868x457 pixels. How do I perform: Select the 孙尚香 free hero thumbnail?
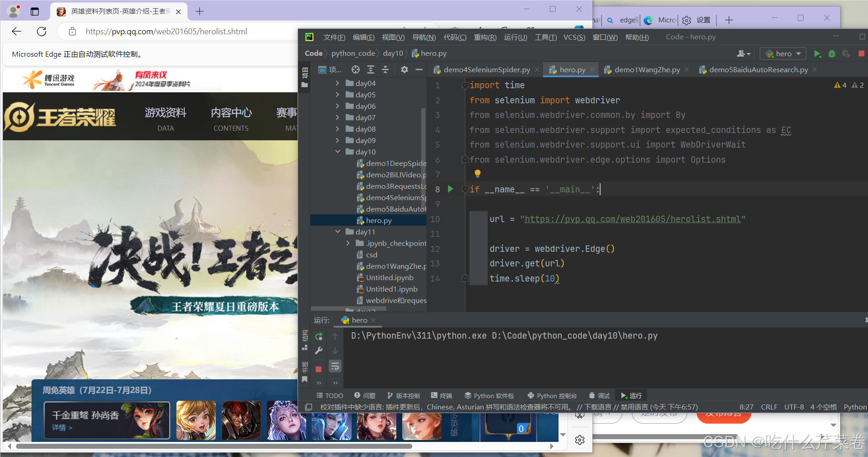click(x=107, y=420)
